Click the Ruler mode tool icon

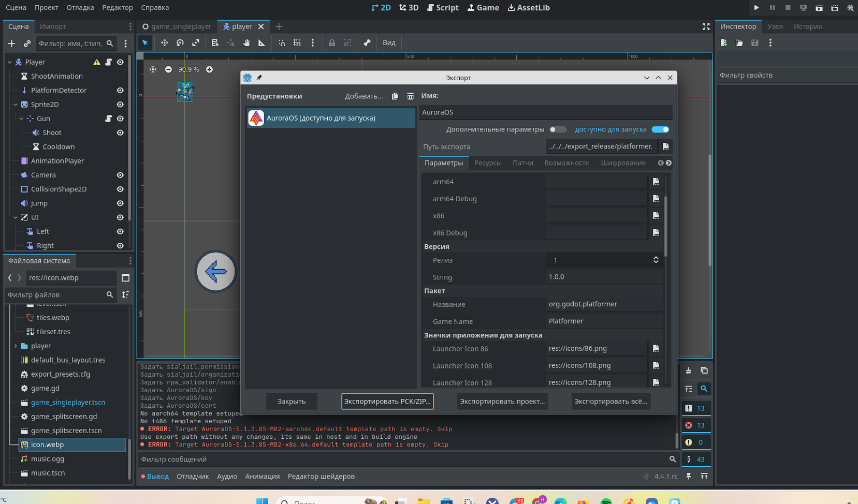tap(262, 43)
